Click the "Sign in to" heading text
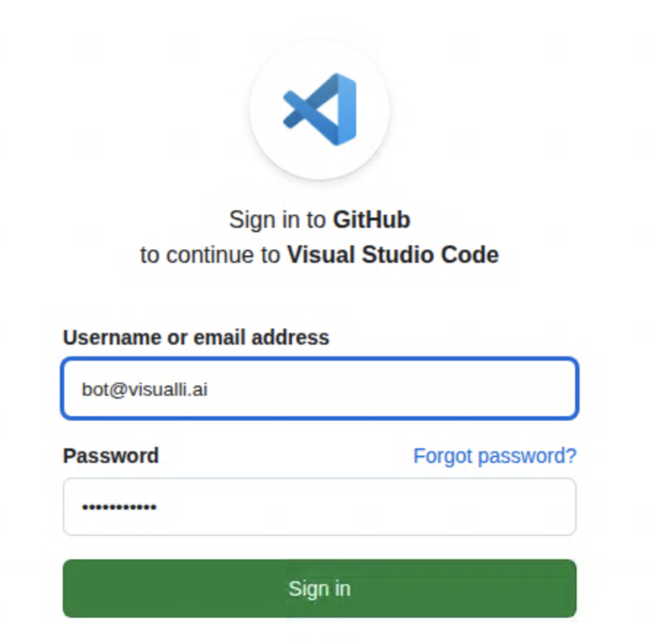Image resolution: width=654 pixels, height=644 pixels. (x=278, y=219)
